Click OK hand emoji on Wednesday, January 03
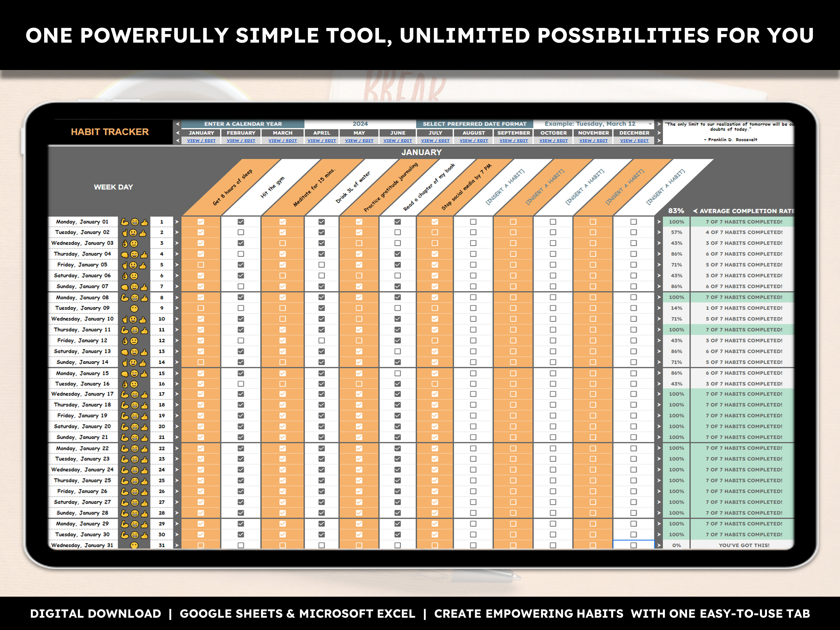840x630 pixels. 125,243
